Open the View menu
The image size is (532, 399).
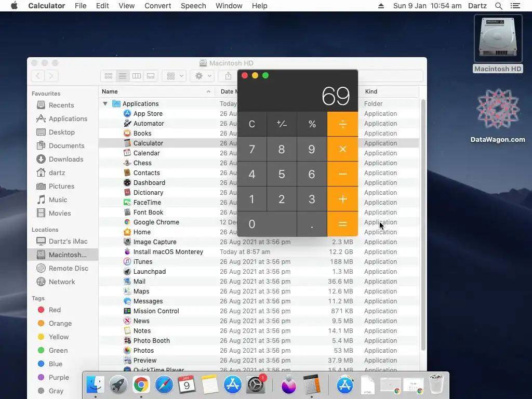(x=127, y=6)
